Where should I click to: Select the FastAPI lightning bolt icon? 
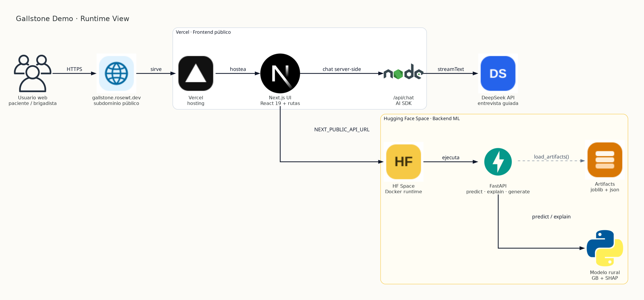(x=498, y=162)
